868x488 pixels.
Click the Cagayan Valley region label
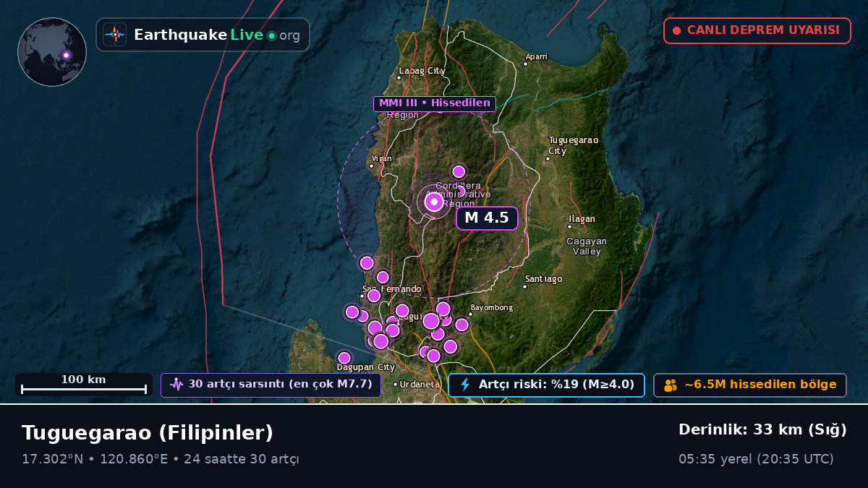coord(587,247)
